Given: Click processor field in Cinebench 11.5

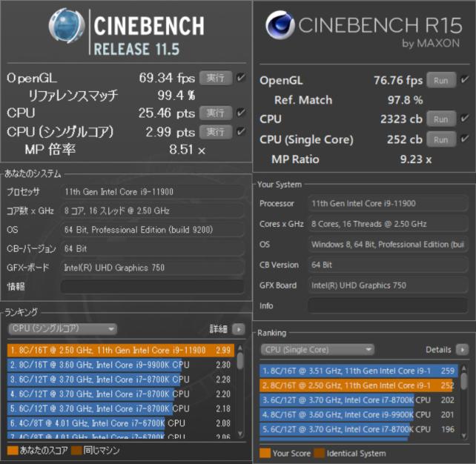Looking at the screenshot, I should pos(152,192).
